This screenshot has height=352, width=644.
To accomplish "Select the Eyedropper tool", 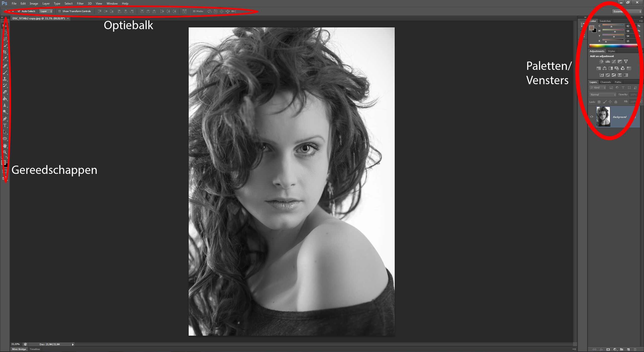I will coord(5,59).
